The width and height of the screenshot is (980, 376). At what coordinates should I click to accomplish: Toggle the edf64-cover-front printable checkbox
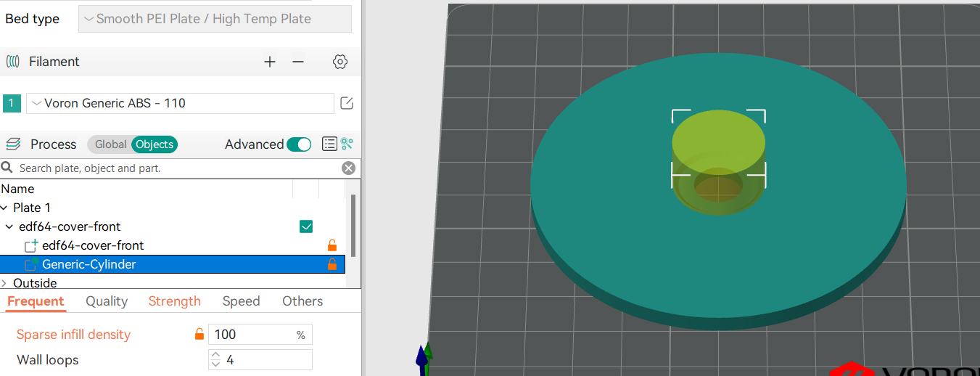point(306,226)
